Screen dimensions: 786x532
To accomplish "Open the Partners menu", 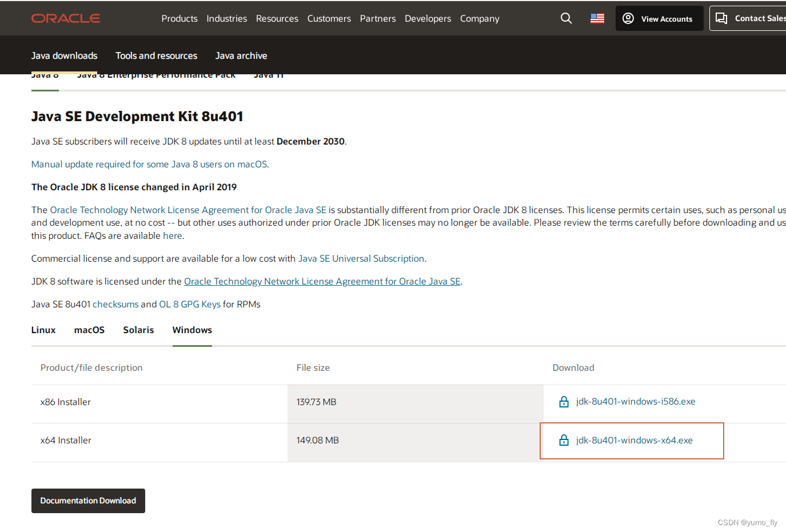I will (x=378, y=18).
